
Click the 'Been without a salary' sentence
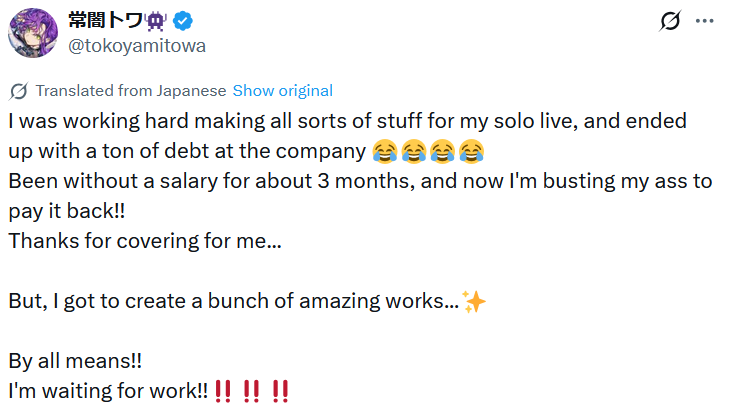point(360,182)
